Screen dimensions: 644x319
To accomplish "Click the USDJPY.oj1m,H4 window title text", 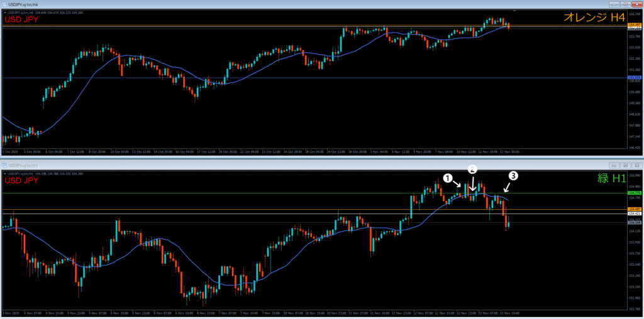I will (x=22, y=4).
